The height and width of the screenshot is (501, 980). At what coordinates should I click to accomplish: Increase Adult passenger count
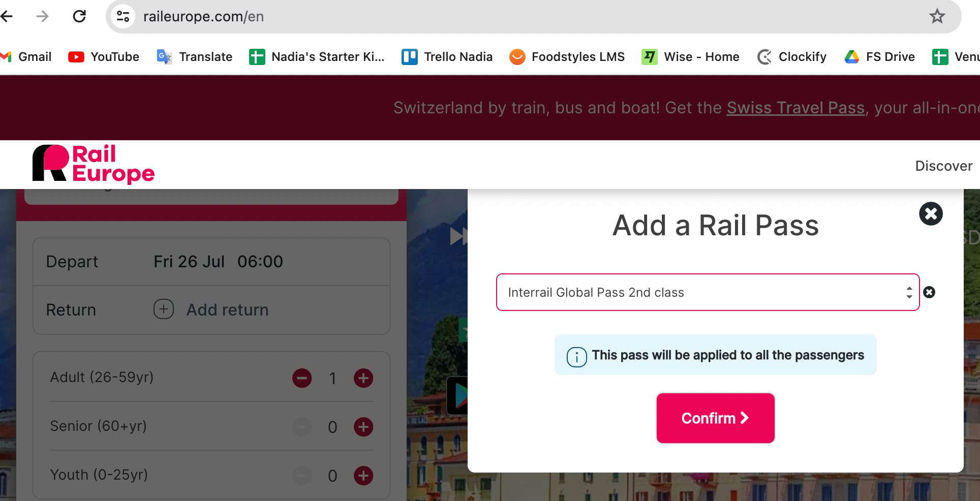(363, 378)
